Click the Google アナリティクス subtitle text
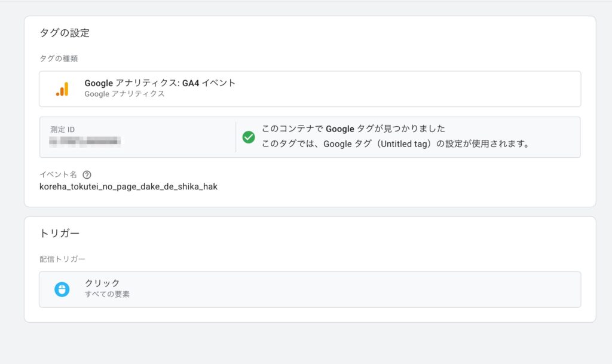Screen dimensions: 612x364 pos(124,94)
